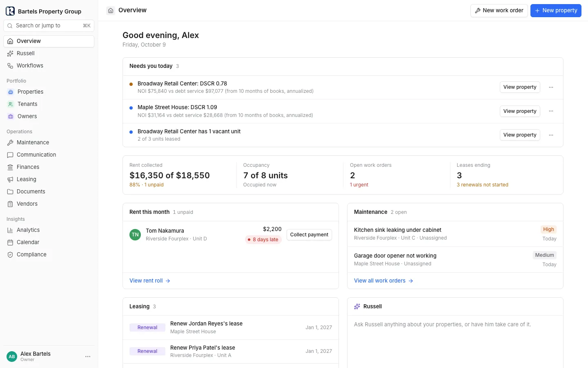Screen dimensions: 588x368
Task: Click the Workflows icon in sidebar
Action: pos(10,66)
